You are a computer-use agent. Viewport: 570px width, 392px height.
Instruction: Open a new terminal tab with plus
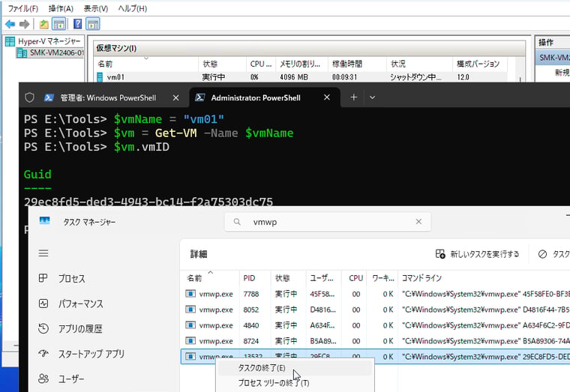(354, 97)
